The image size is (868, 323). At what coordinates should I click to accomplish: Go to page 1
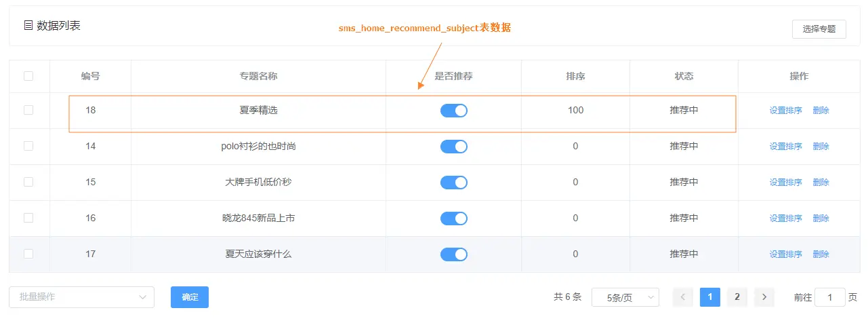710,297
